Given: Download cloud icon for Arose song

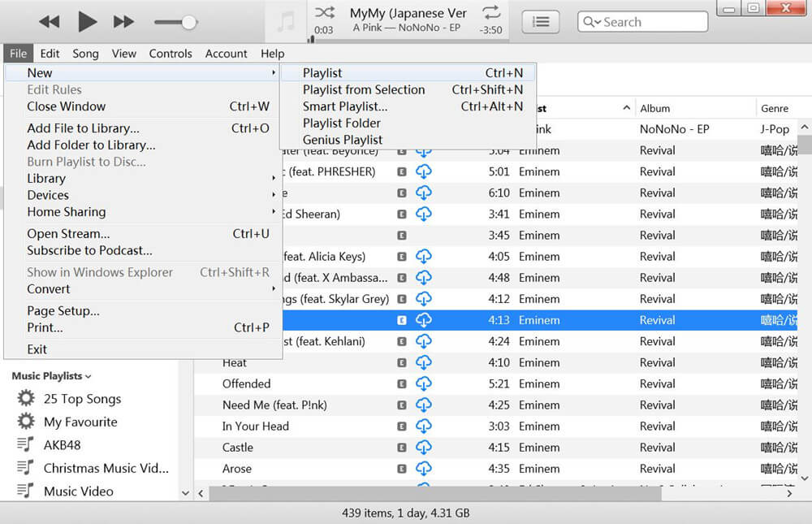Looking at the screenshot, I should [424, 469].
